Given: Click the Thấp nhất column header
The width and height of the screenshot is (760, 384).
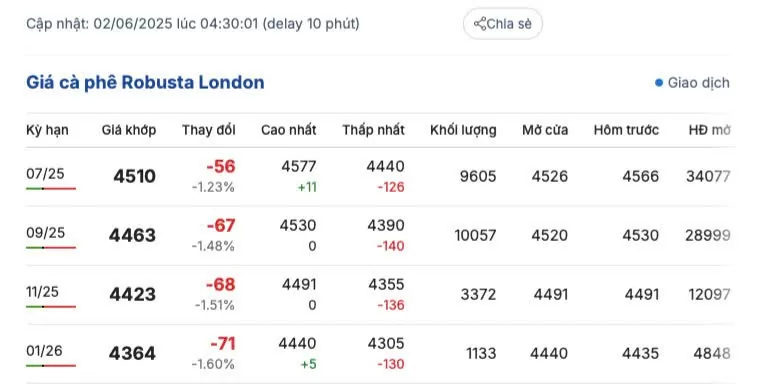Looking at the screenshot, I should pos(373,130).
